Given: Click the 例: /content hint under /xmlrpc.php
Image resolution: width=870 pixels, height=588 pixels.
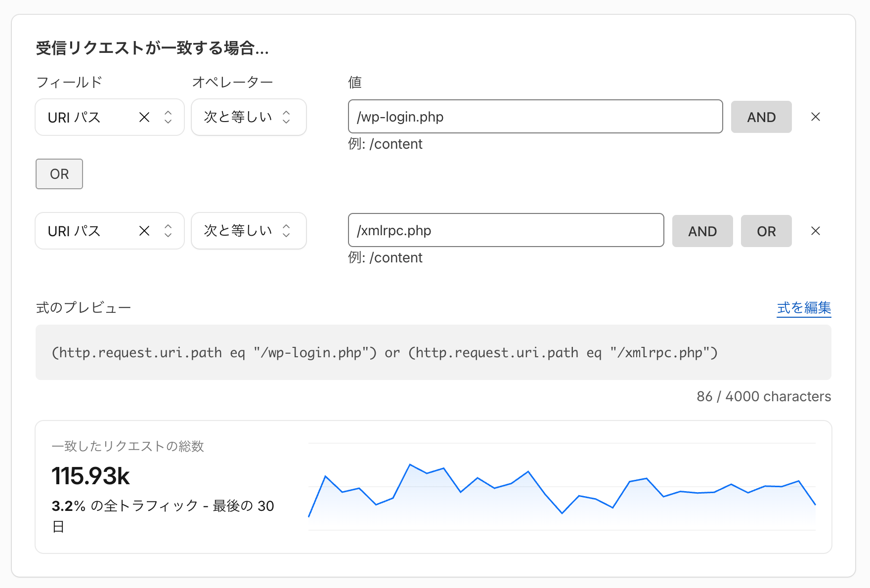Looking at the screenshot, I should (385, 257).
